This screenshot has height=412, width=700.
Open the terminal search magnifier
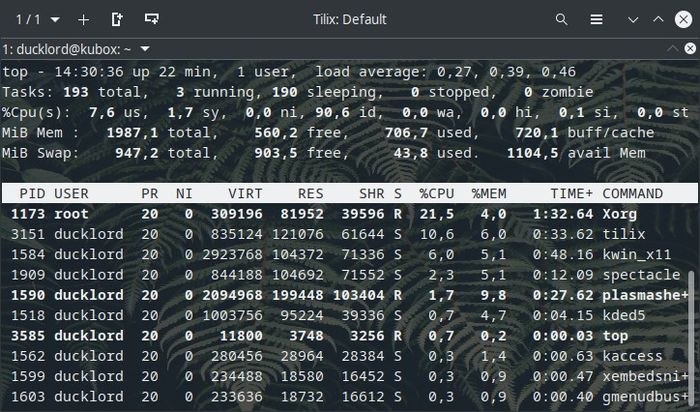pyautogui.click(x=561, y=19)
